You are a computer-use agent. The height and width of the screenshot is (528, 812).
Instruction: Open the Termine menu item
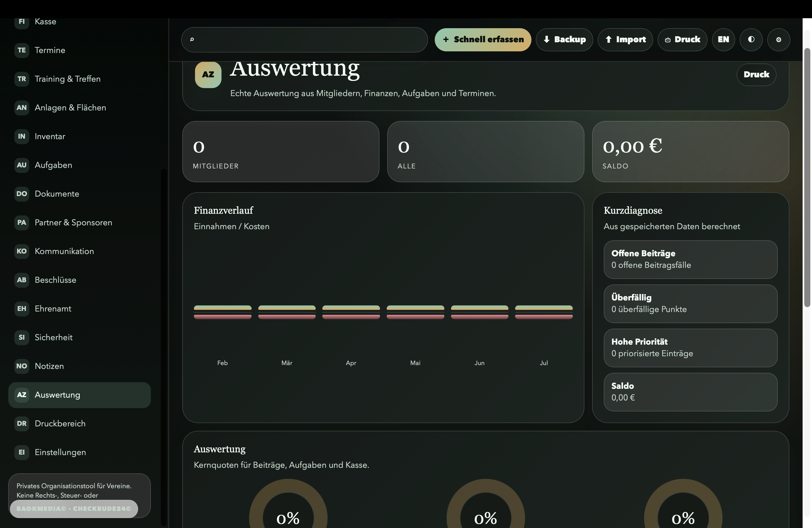click(80, 50)
